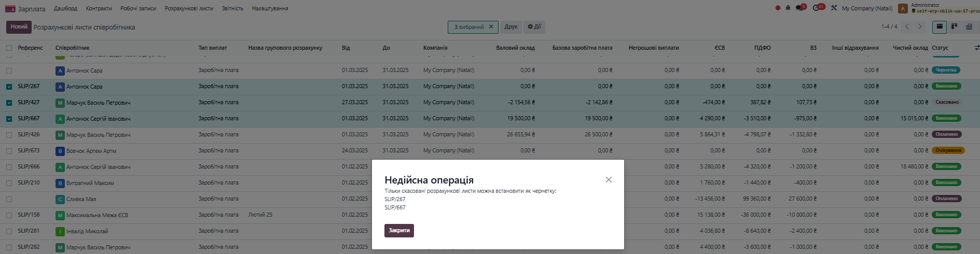Open the Дії actions dropdown
Image resolution: width=980 pixels, height=254 pixels.
pos(534,27)
